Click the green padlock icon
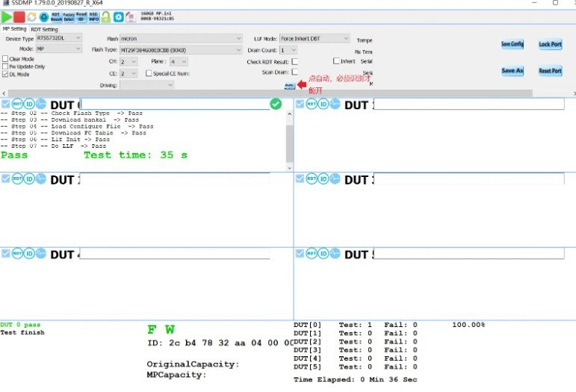 click(x=106, y=17)
